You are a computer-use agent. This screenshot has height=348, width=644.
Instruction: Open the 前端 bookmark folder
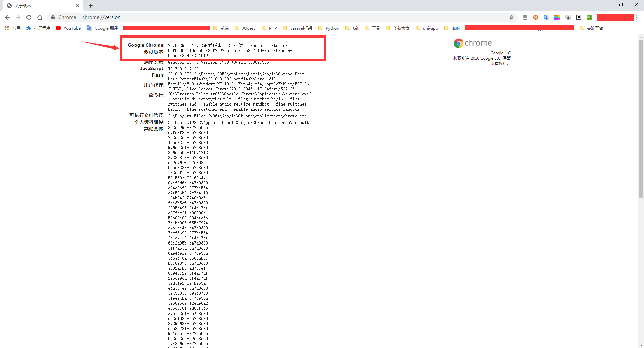click(221, 28)
